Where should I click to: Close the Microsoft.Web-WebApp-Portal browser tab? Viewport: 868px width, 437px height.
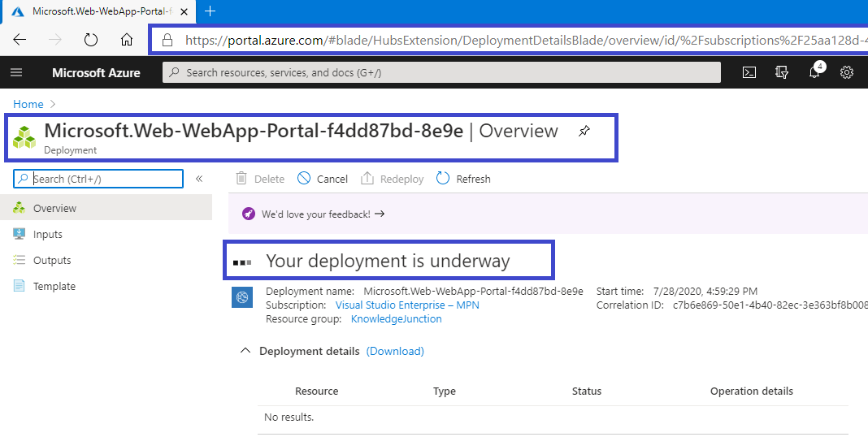tap(184, 11)
